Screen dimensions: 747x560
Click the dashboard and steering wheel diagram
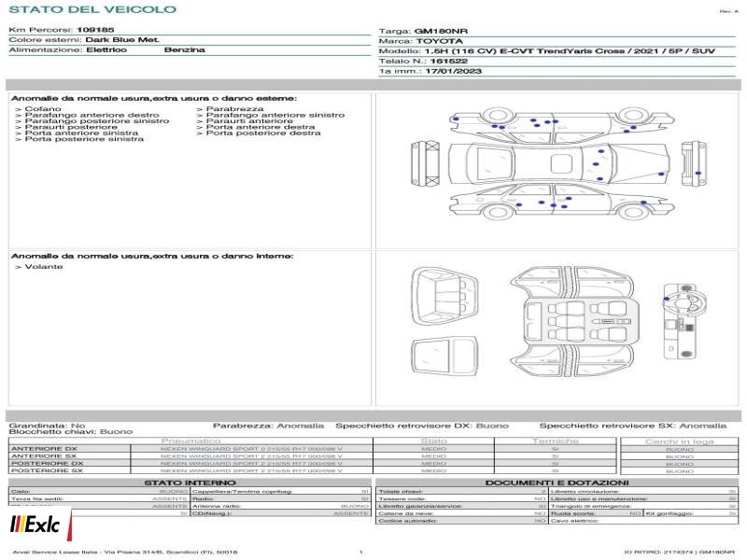point(684,321)
